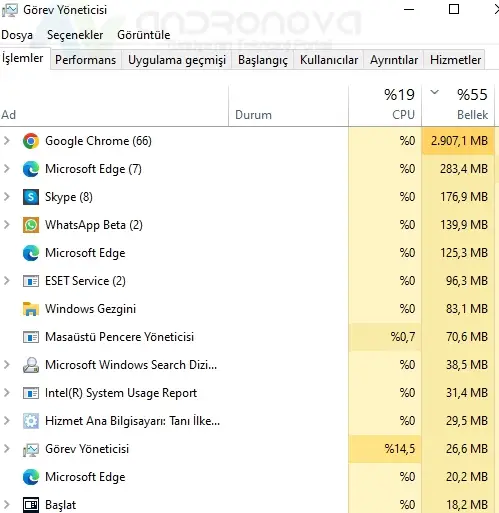Click the Bellek sort direction arrow
The height and width of the screenshot is (513, 499).
click(434, 92)
